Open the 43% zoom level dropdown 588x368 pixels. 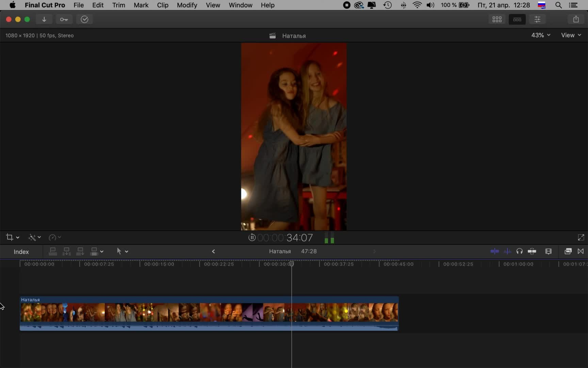[540, 35]
